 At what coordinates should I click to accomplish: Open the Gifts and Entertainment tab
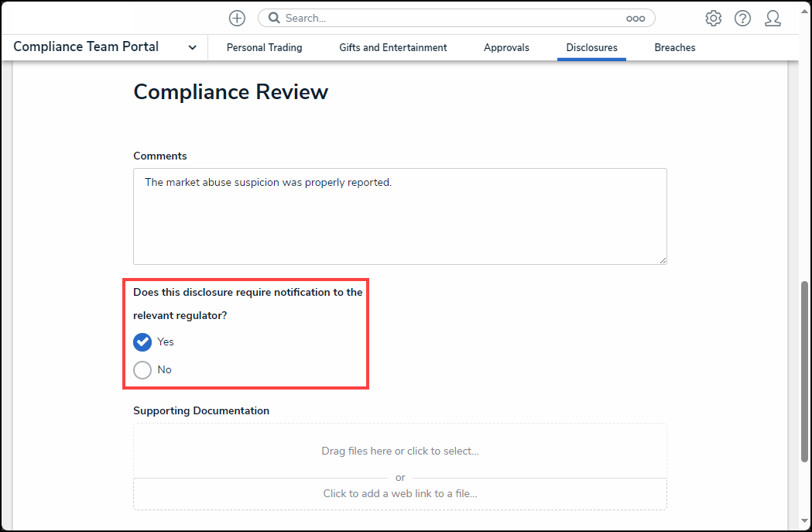click(392, 47)
